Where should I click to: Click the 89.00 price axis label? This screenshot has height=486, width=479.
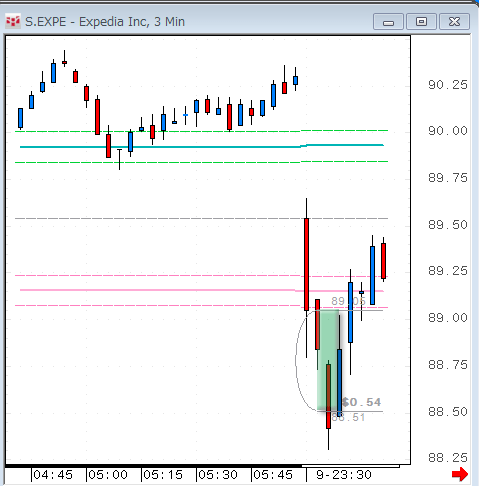tap(448, 318)
